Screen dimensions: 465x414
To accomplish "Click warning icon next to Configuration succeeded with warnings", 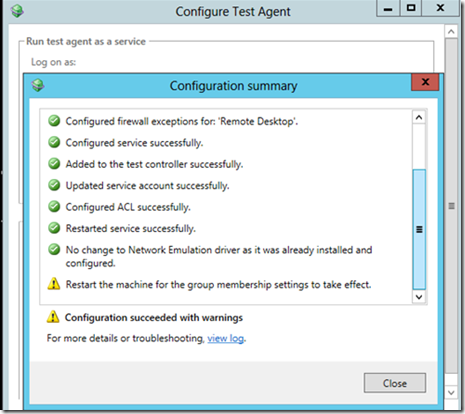I will (x=53, y=317).
